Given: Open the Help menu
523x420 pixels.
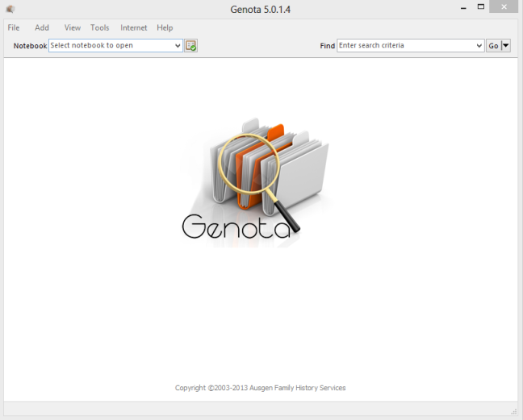Looking at the screenshot, I should click(165, 27).
